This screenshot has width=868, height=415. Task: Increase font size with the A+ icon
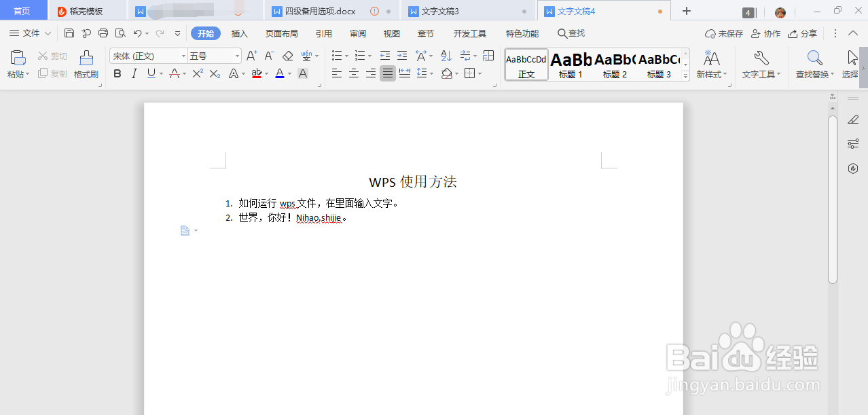(x=251, y=56)
